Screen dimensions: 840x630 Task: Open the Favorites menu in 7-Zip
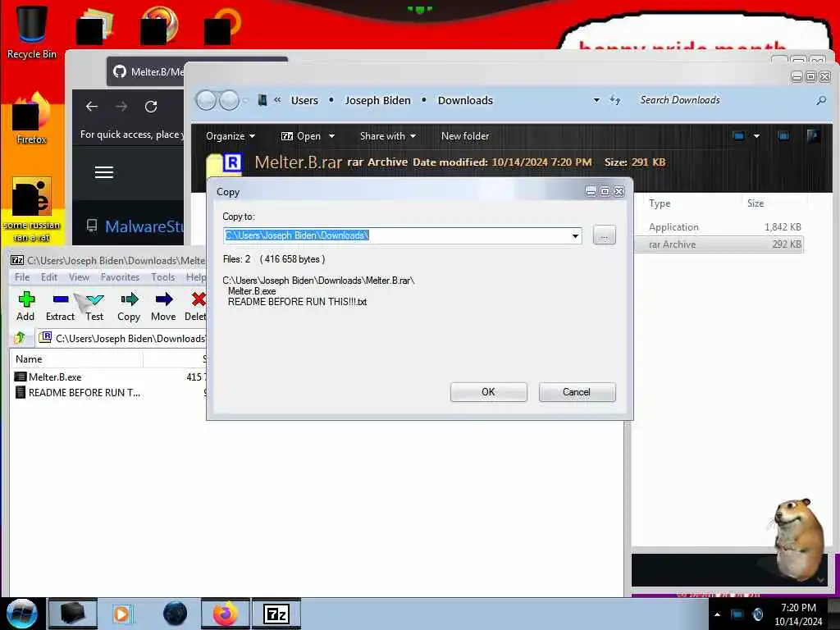[120, 277]
